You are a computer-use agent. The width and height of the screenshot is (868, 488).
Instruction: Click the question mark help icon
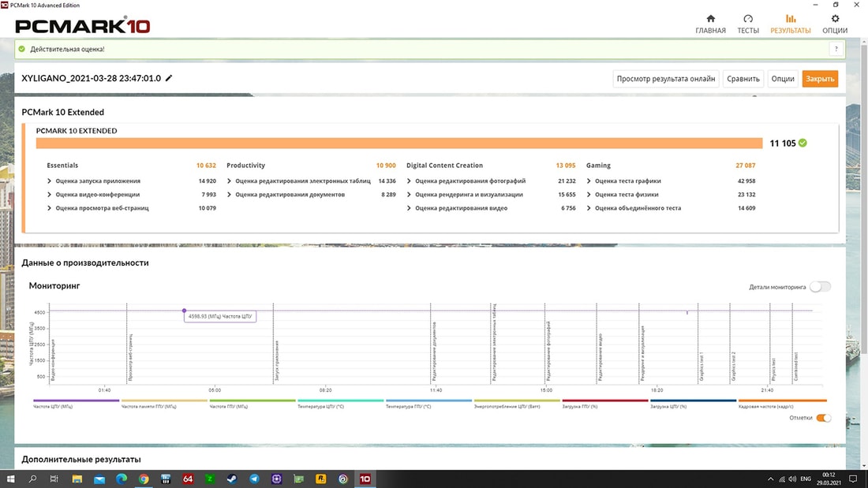tap(835, 49)
